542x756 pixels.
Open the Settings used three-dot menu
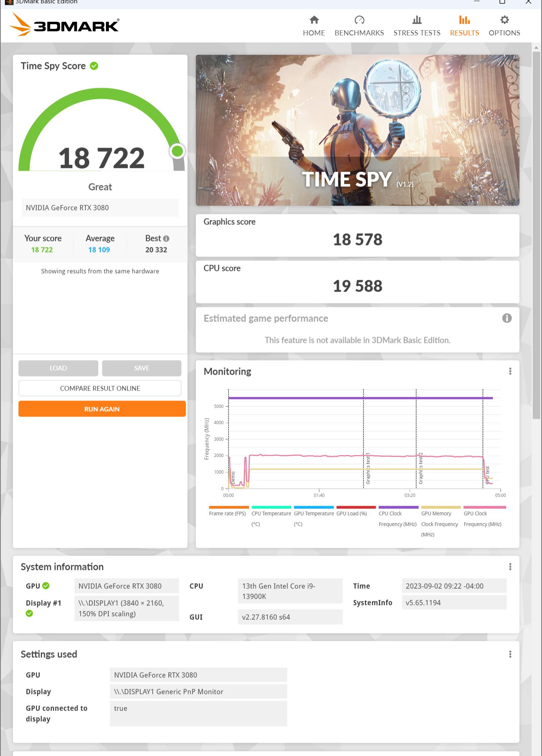click(x=510, y=654)
